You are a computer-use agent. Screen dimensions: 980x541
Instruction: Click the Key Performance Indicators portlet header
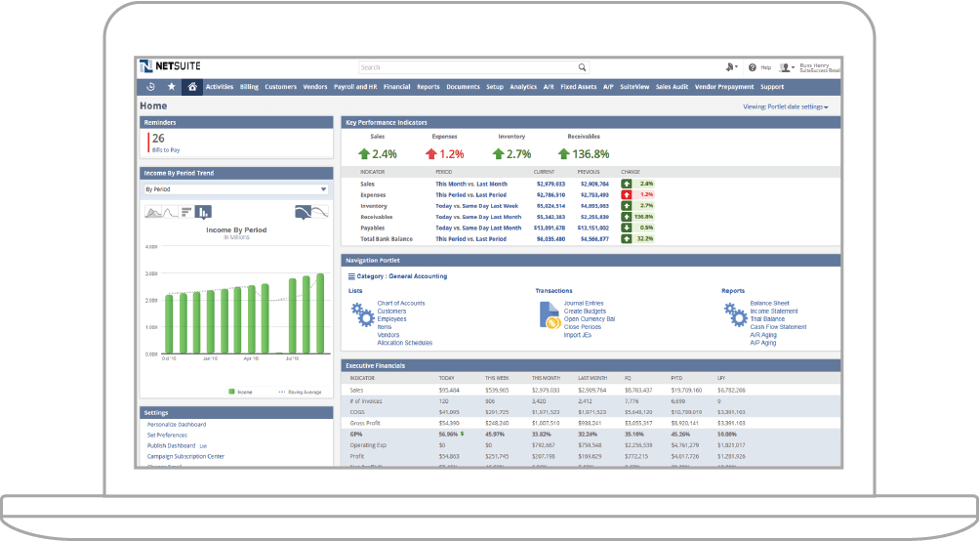coord(591,123)
